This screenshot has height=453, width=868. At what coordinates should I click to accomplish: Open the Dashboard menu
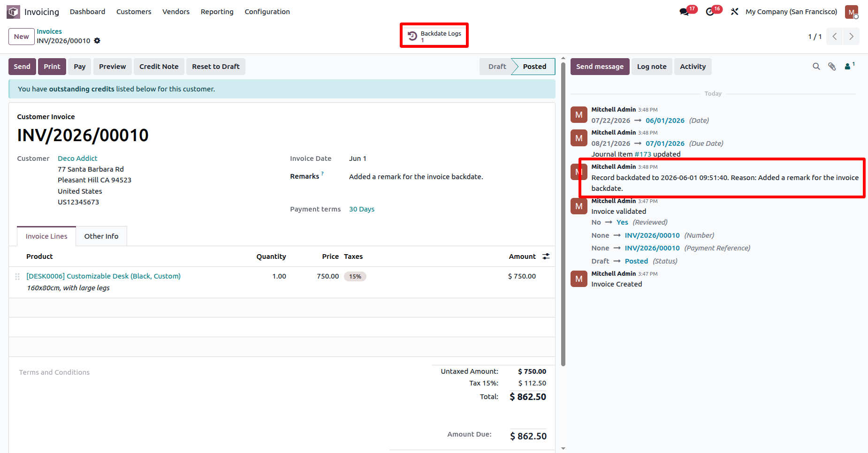point(88,12)
